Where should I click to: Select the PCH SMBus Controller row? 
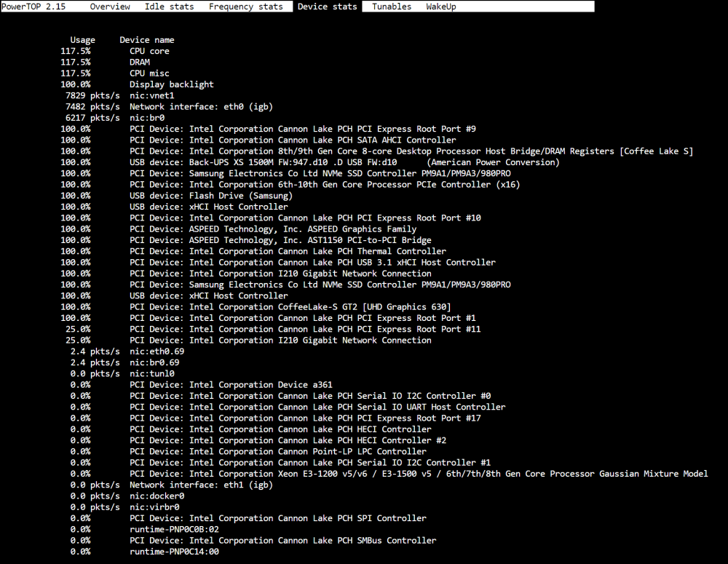point(253,541)
